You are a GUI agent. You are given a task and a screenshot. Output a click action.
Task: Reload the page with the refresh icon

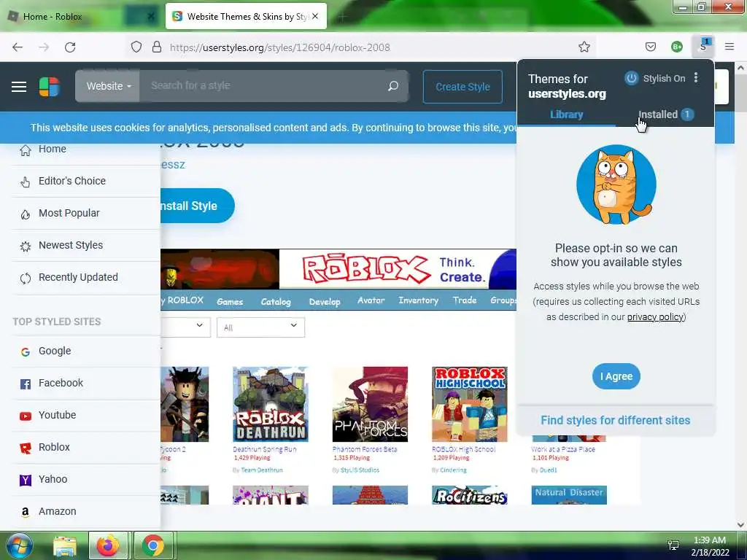70,47
